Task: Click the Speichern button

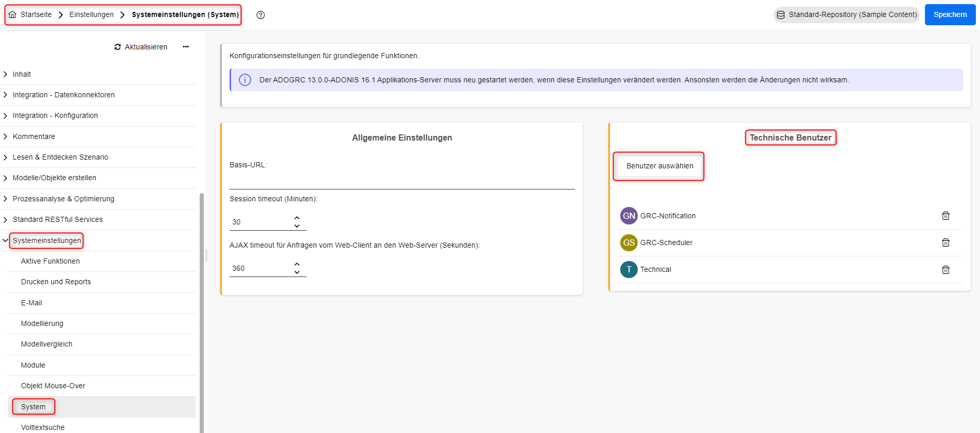Action: 950,14
